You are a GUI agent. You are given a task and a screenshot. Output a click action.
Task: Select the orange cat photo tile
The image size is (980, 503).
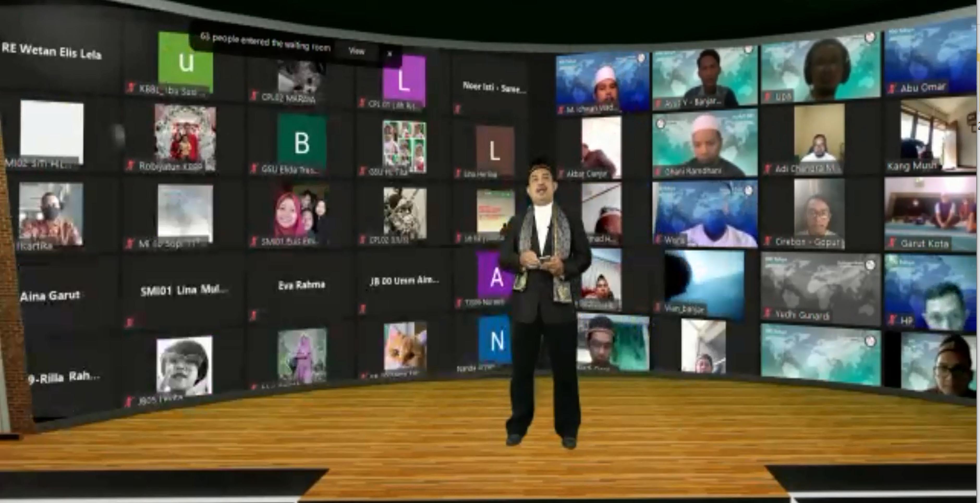coord(405,346)
